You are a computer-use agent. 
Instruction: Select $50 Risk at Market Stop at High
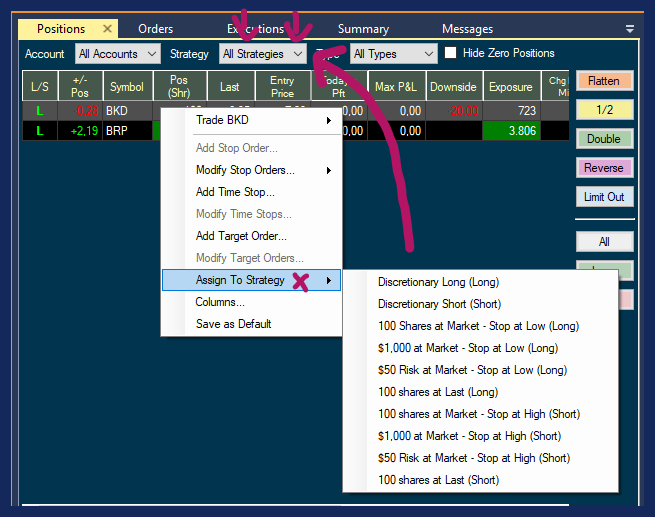coord(473,458)
